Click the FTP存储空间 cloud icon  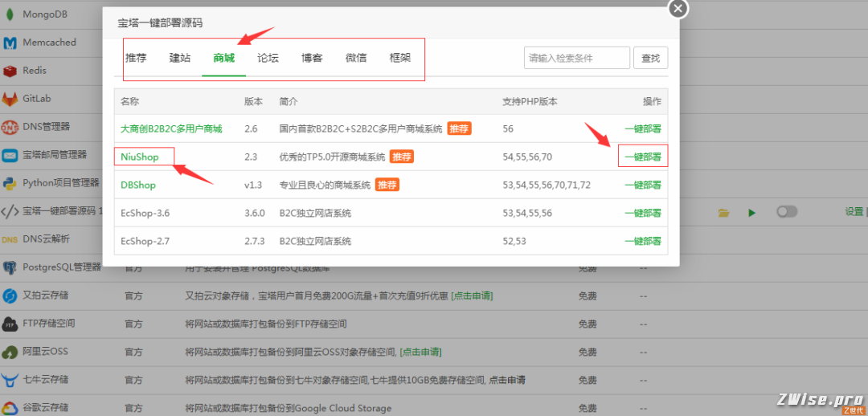(x=10, y=324)
